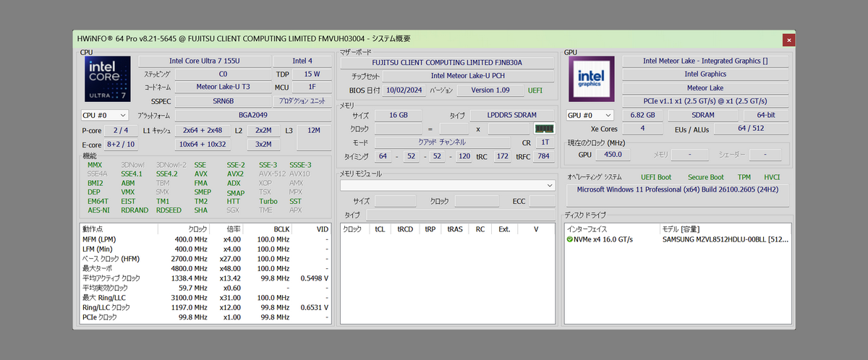
Task: Click the green memory module icon
Action: point(543,129)
